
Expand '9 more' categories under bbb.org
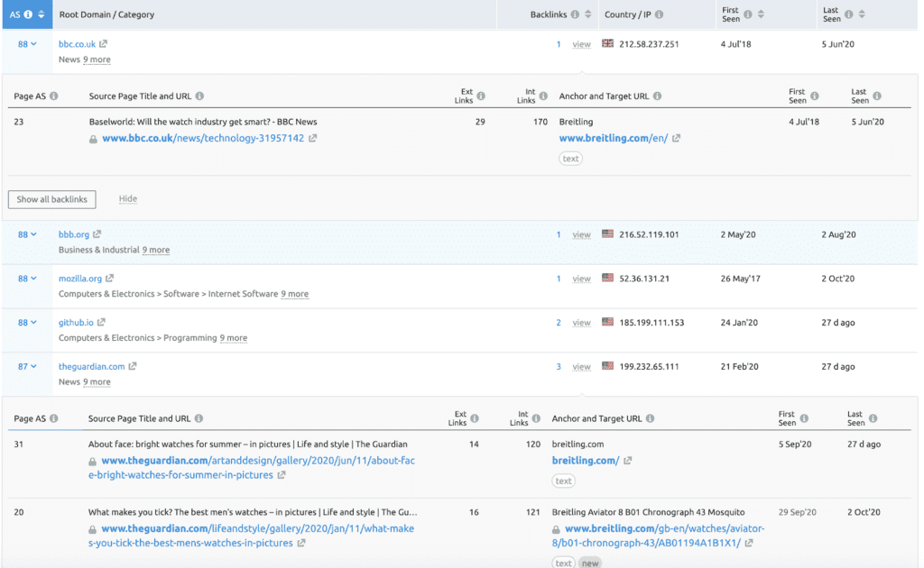click(x=155, y=250)
